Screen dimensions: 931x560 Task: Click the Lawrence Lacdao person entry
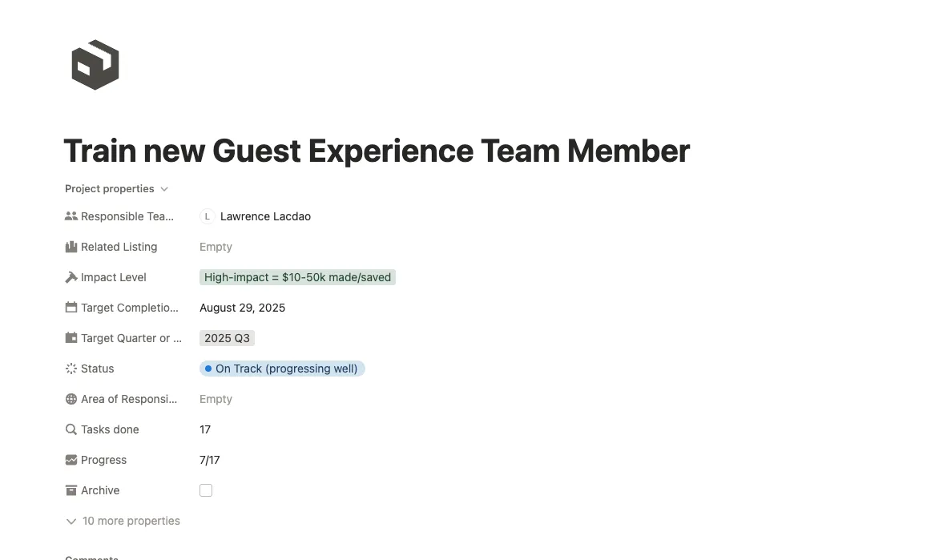pyautogui.click(x=264, y=216)
